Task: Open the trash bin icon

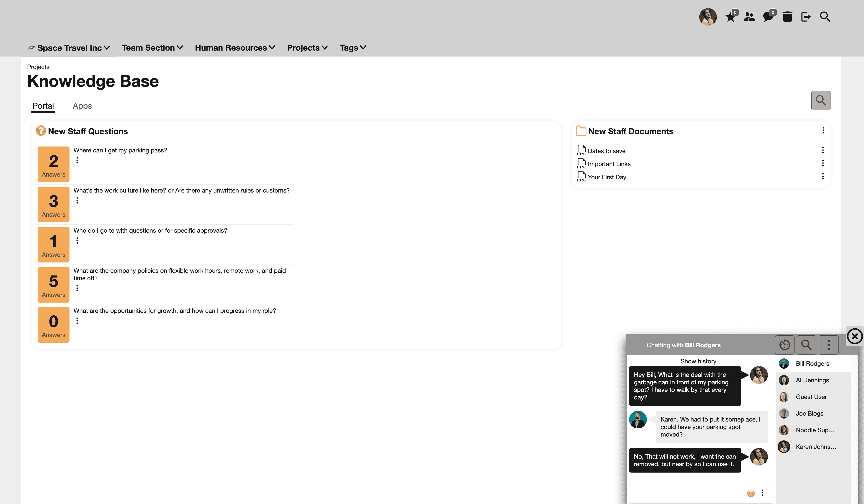Action: click(787, 16)
